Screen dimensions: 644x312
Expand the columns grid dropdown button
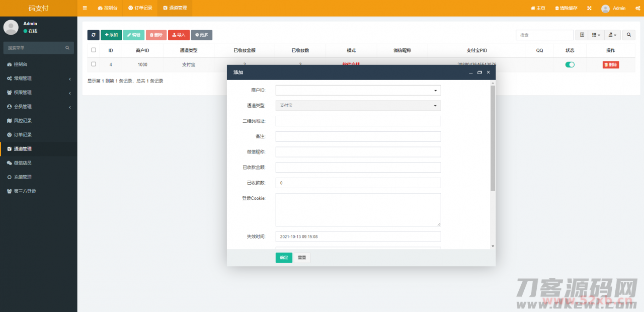(x=596, y=35)
